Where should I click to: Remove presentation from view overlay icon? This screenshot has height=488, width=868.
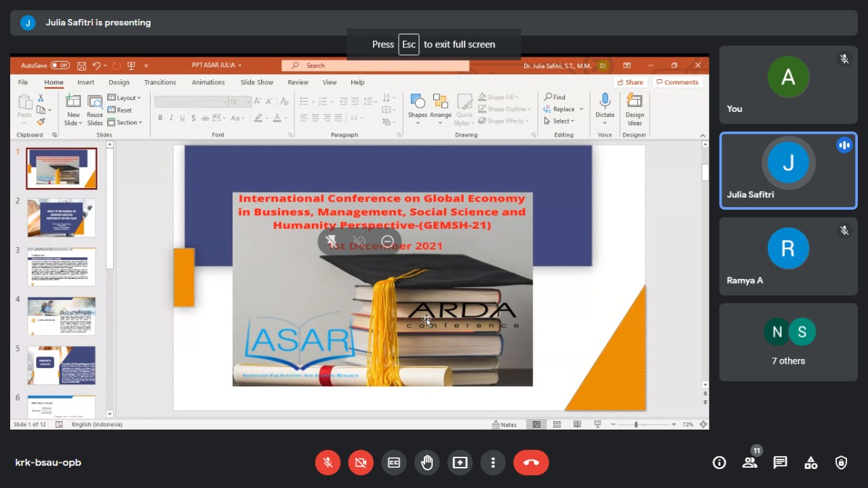[x=388, y=241]
